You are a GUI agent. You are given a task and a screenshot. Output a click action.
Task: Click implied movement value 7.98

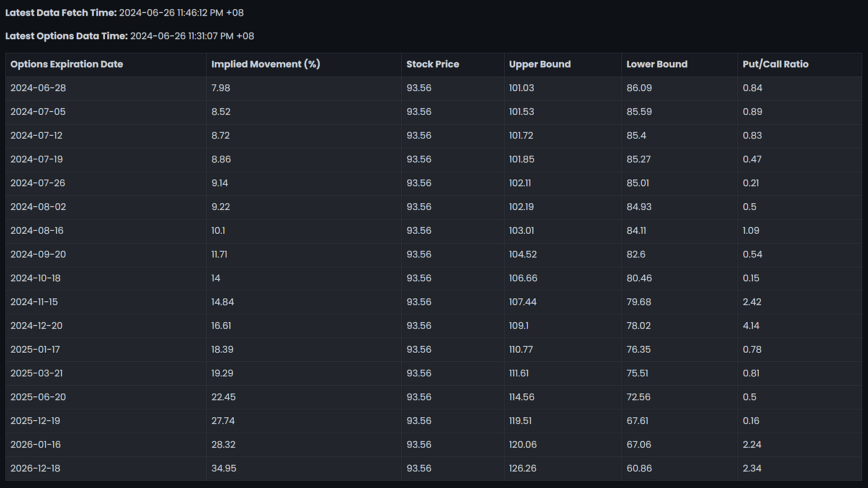(221, 88)
